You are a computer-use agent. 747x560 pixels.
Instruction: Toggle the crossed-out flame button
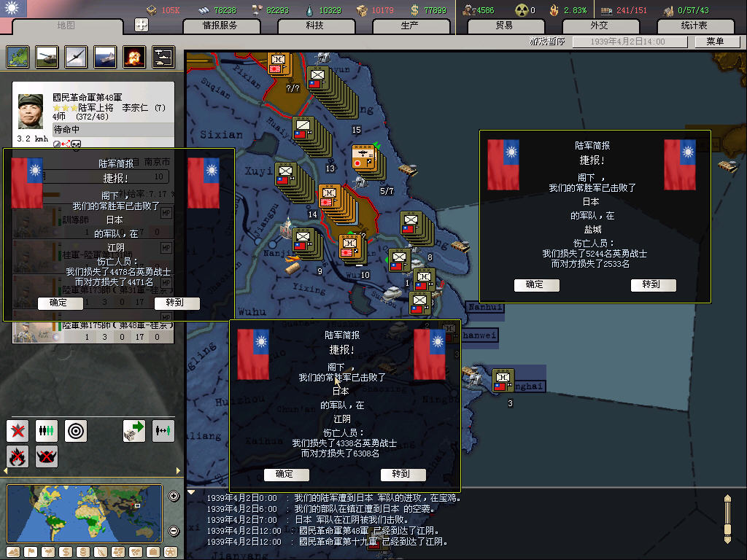point(18,456)
